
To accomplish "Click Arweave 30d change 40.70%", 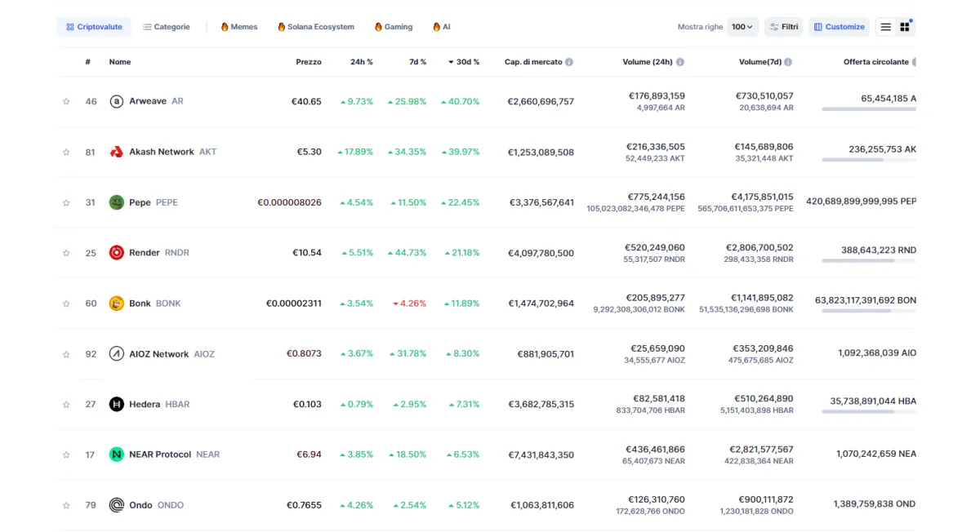I will pyautogui.click(x=461, y=101).
